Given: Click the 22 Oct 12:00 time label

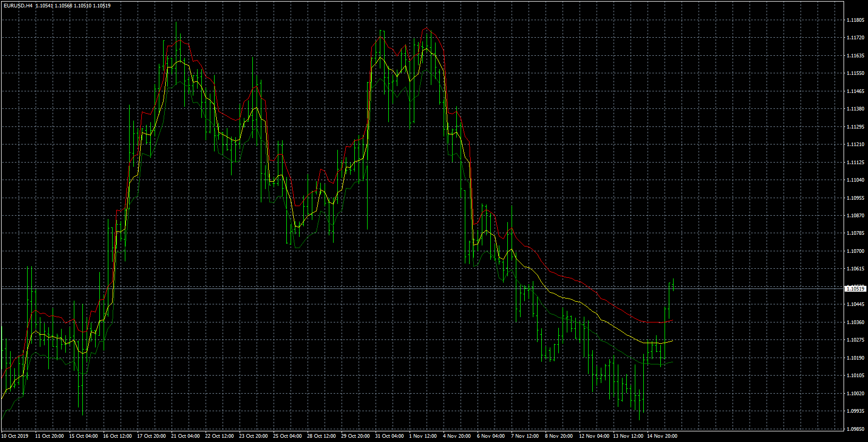Looking at the screenshot, I should (x=219, y=436).
